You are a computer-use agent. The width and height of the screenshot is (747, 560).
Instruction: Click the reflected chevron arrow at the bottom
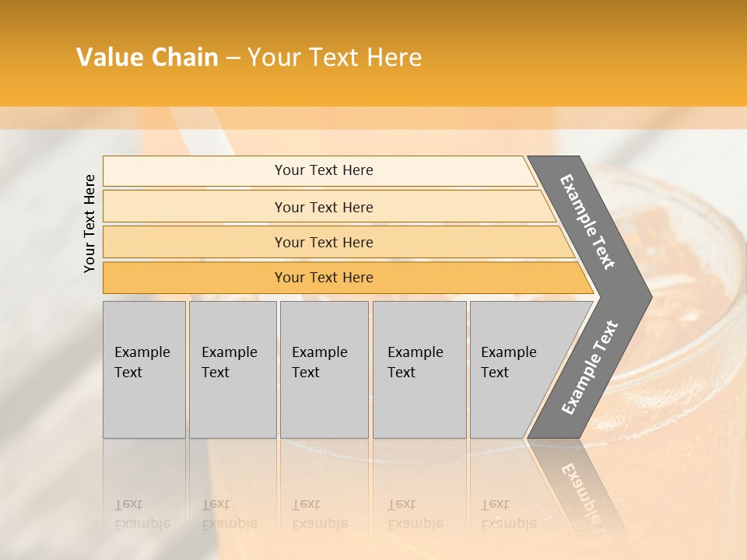(x=580, y=486)
